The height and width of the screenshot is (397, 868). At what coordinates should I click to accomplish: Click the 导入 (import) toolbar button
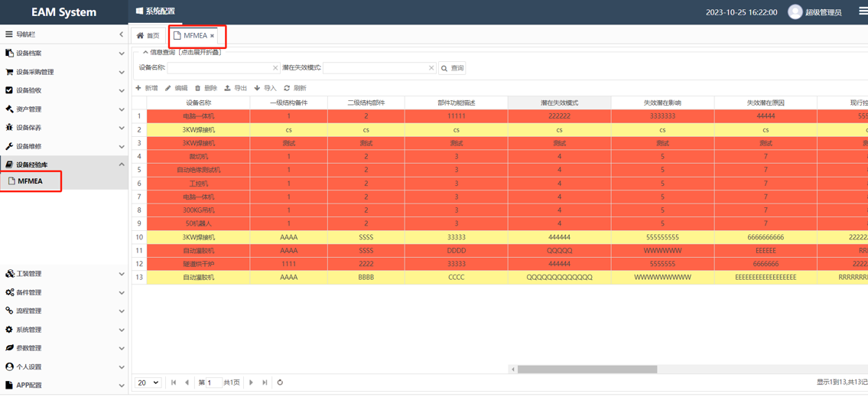[265, 88]
